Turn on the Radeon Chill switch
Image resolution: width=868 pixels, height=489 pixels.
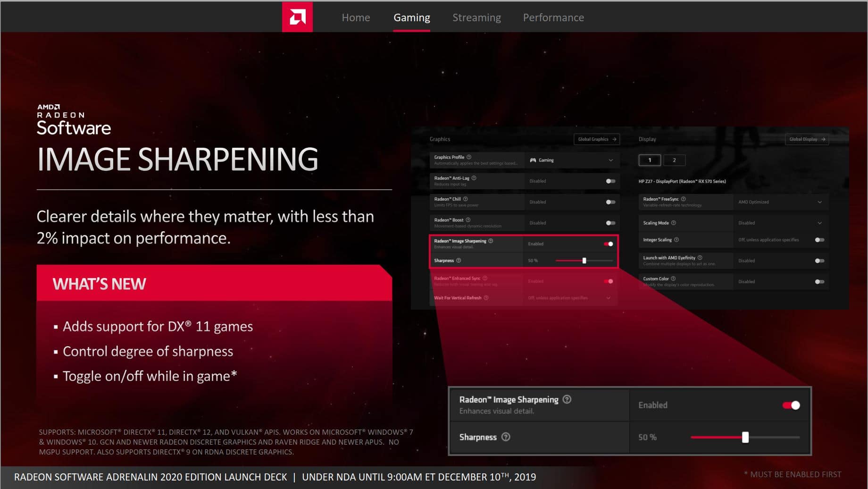point(610,202)
